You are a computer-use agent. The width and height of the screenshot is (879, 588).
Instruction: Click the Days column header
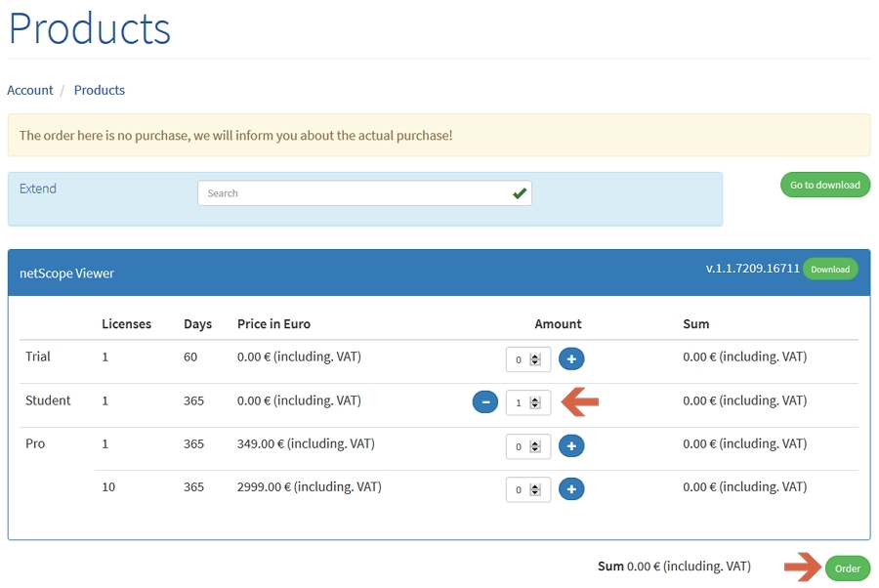tap(197, 324)
